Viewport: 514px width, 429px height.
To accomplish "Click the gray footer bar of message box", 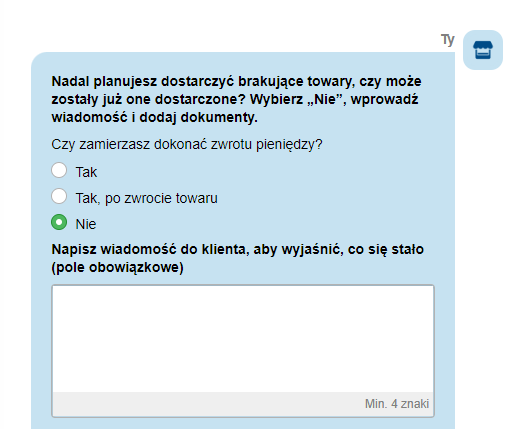I will click(x=243, y=404).
